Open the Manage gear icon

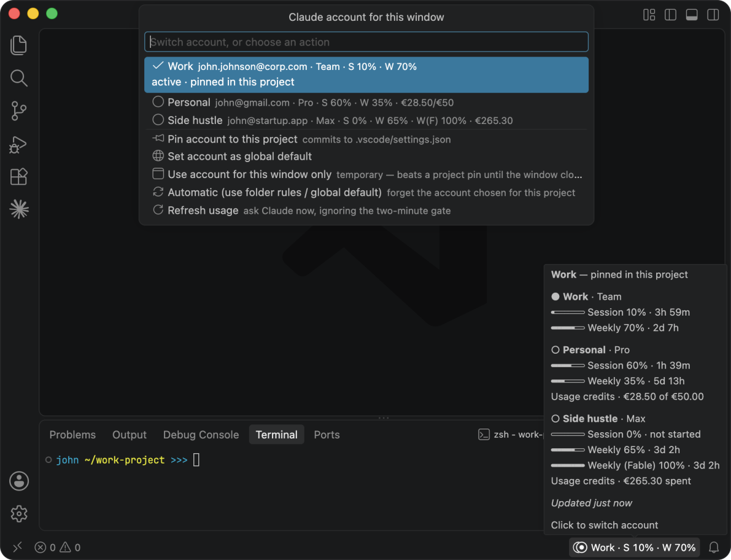19,513
